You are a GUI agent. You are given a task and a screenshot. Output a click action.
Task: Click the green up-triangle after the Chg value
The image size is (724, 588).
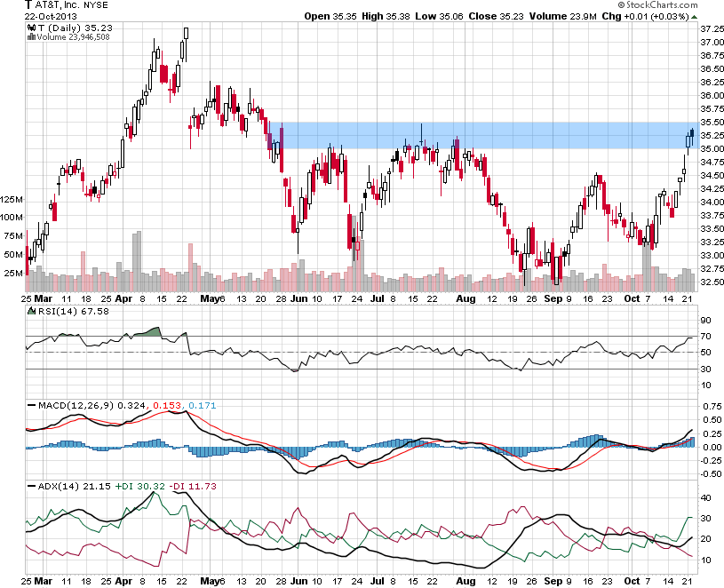694,17
